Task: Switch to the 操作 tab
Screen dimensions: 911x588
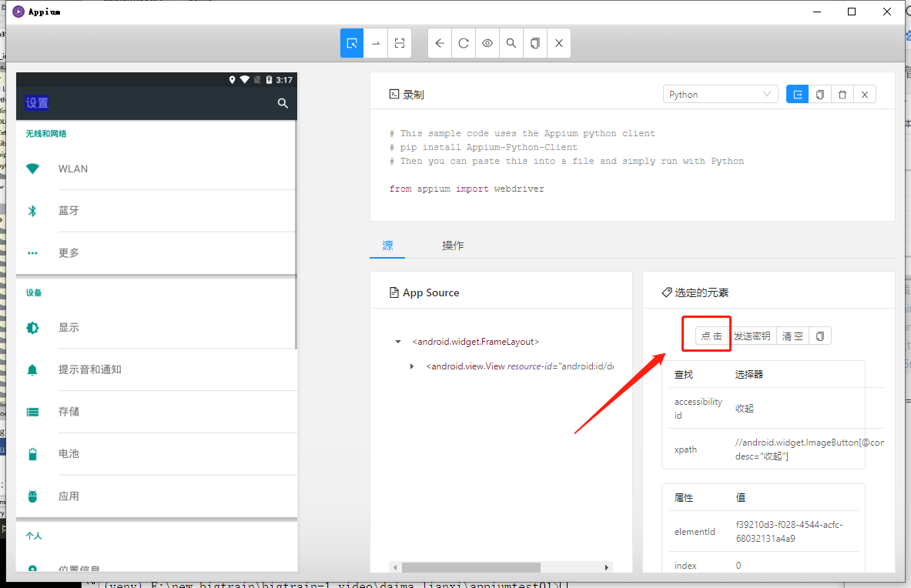Action: click(x=453, y=246)
